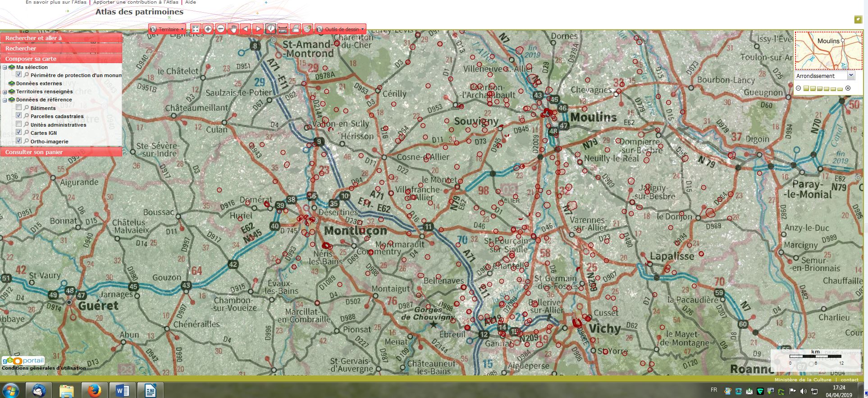Open the document editor taskbar icon

point(150,390)
